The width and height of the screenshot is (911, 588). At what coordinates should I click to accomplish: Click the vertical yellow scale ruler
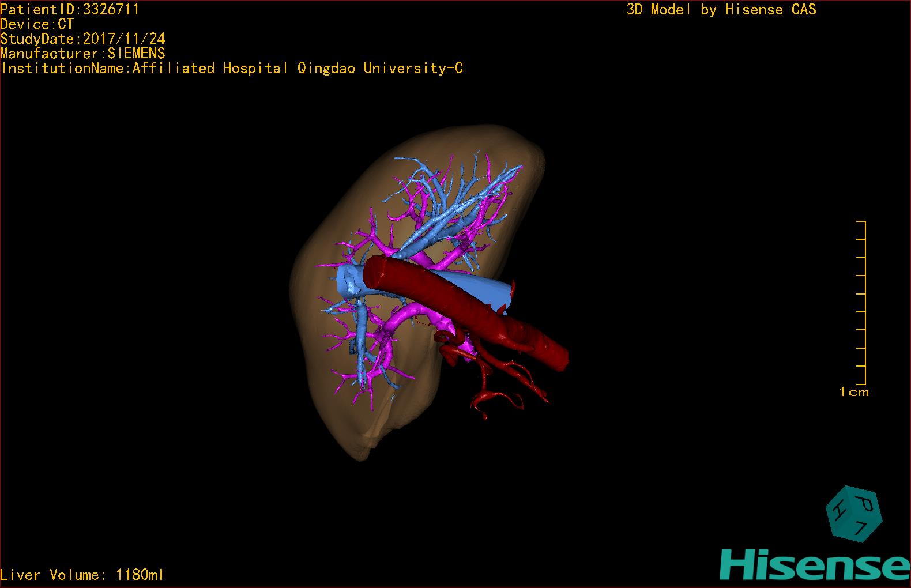[864, 303]
